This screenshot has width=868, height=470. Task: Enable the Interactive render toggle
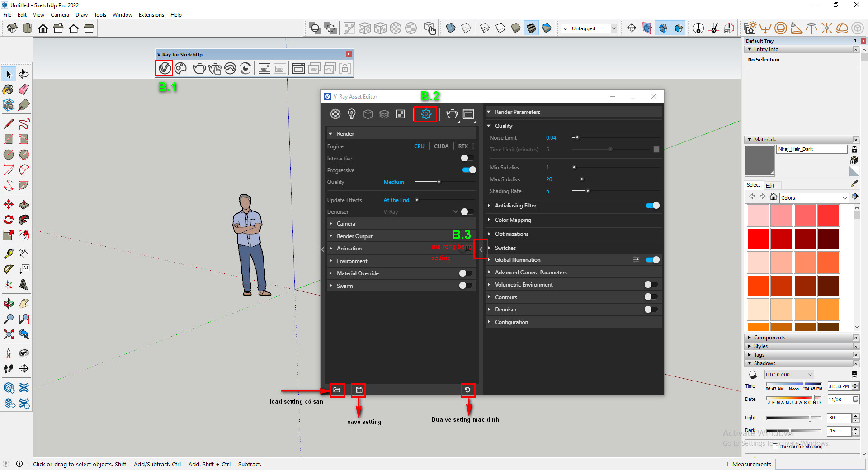pos(467,158)
